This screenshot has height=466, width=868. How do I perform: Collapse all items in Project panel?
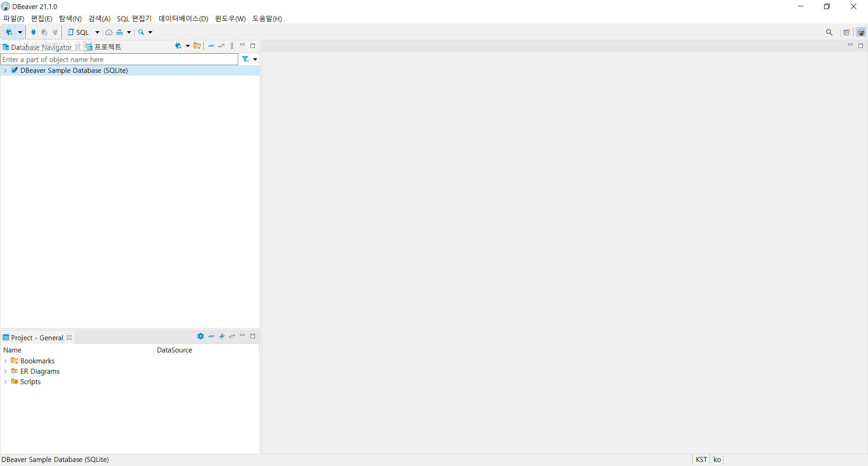[211, 336]
